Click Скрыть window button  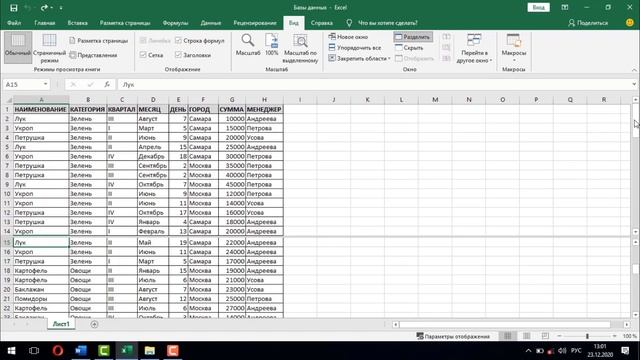pos(409,47)
